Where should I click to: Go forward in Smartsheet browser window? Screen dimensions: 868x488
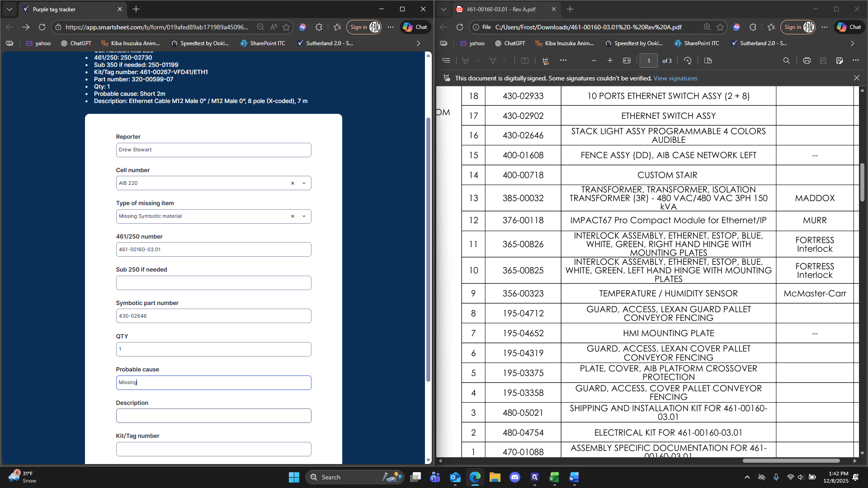26,27
